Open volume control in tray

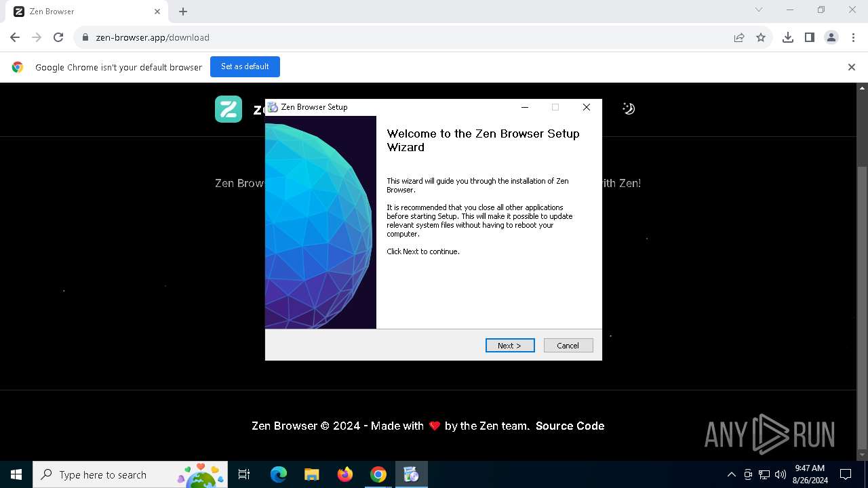point(780,474)
